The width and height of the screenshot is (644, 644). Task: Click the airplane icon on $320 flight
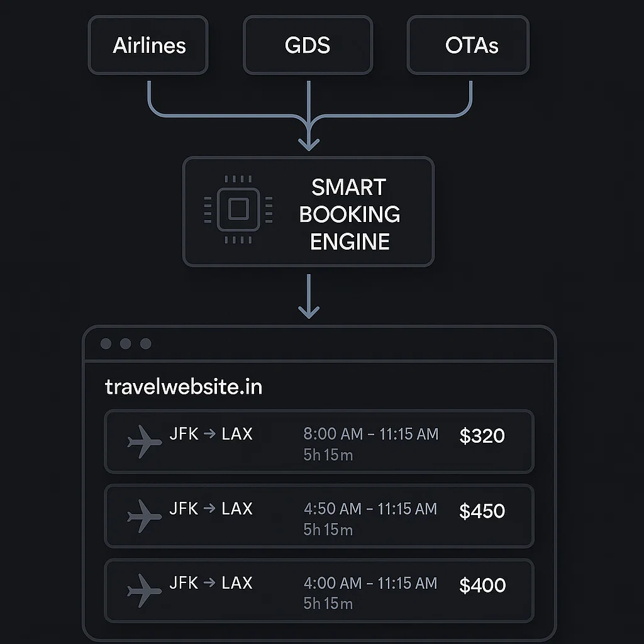coord(145,441)
